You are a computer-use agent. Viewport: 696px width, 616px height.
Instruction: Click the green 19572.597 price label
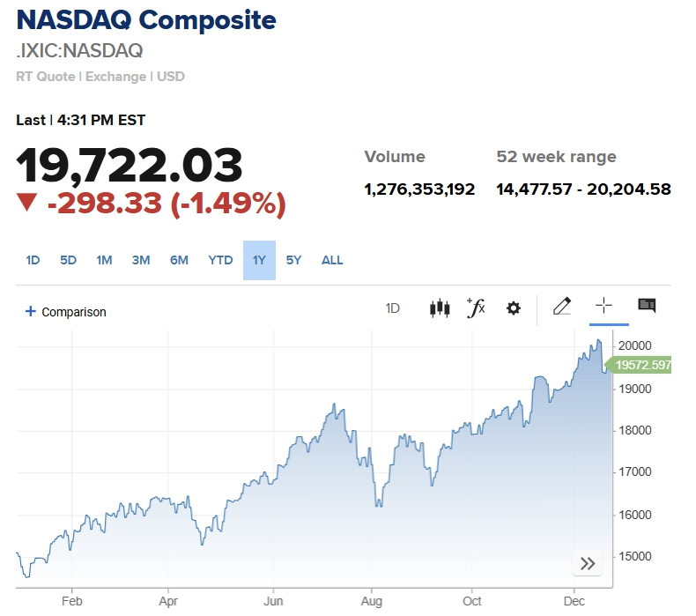pos(642,364)
